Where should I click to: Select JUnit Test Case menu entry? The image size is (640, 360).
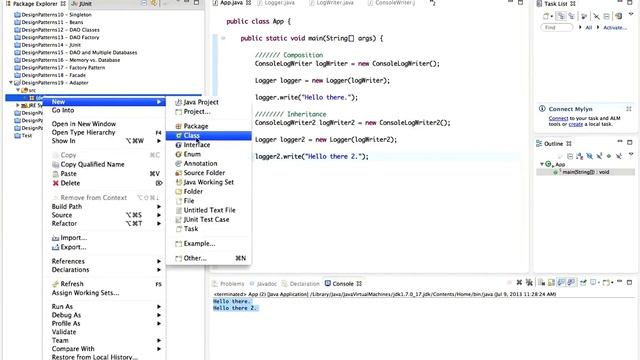(x=208, y=220)
